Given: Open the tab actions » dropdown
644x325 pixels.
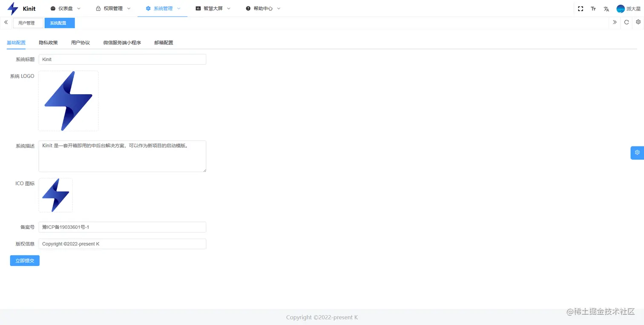Looking at the screenshot, I should (614, 22).
